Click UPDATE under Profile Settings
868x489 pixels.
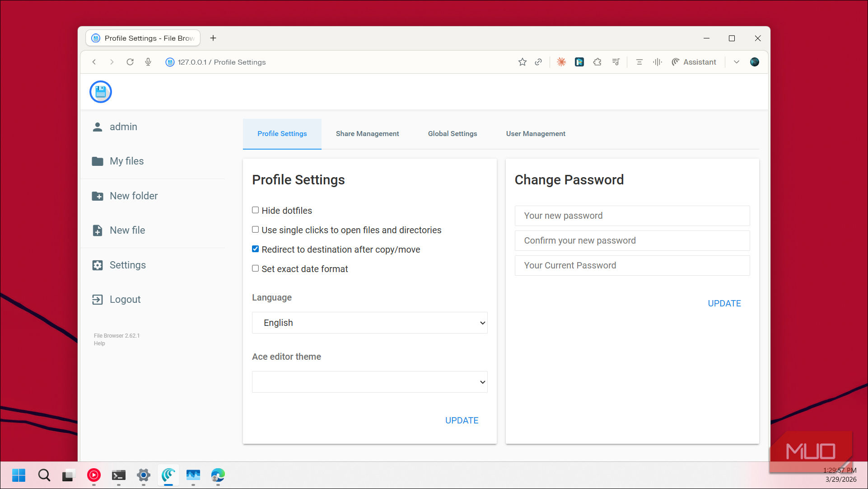click(462, 420)
